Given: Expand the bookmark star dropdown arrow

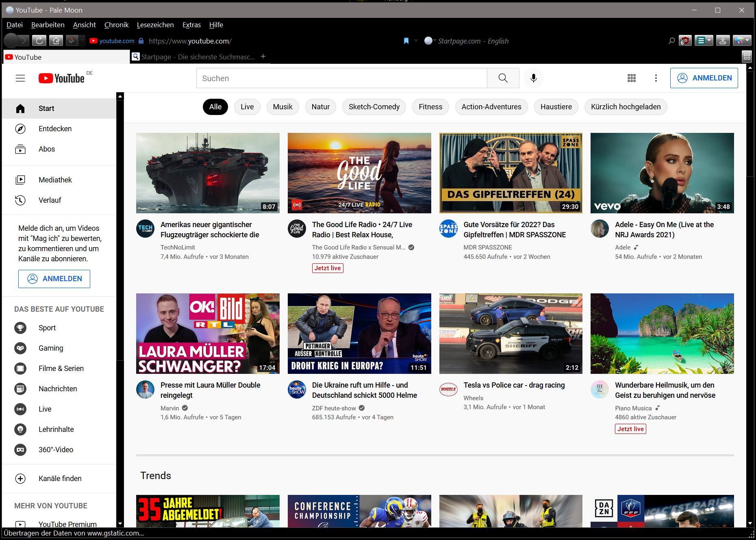Looking at the screenshot, I should (416, 41).
